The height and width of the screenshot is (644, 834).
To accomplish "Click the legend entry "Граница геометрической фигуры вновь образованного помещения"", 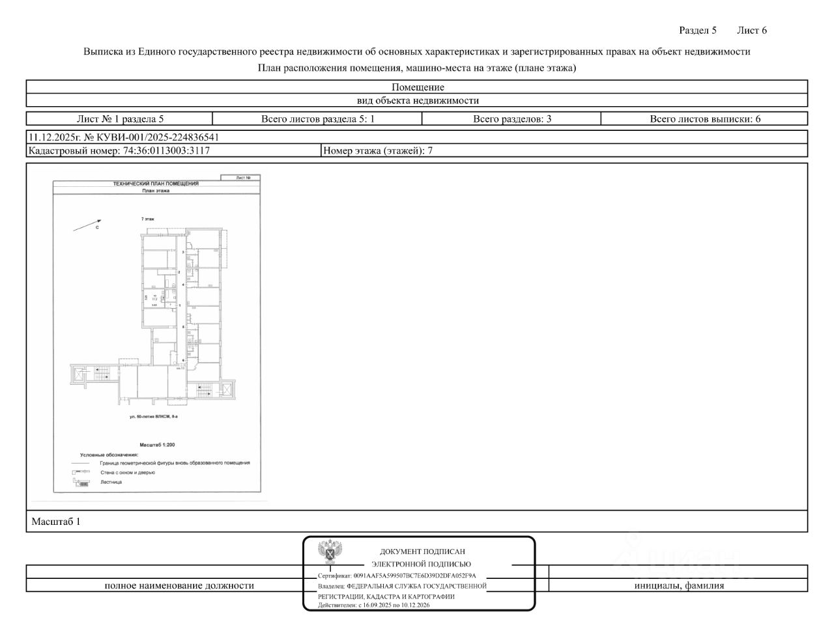I will click(175, 463).
